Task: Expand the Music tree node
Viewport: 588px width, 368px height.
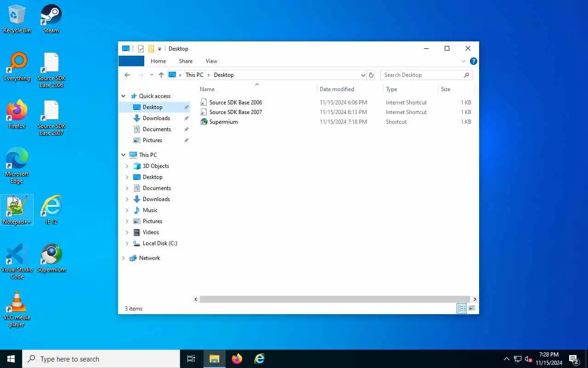Action: coord(127,210)
